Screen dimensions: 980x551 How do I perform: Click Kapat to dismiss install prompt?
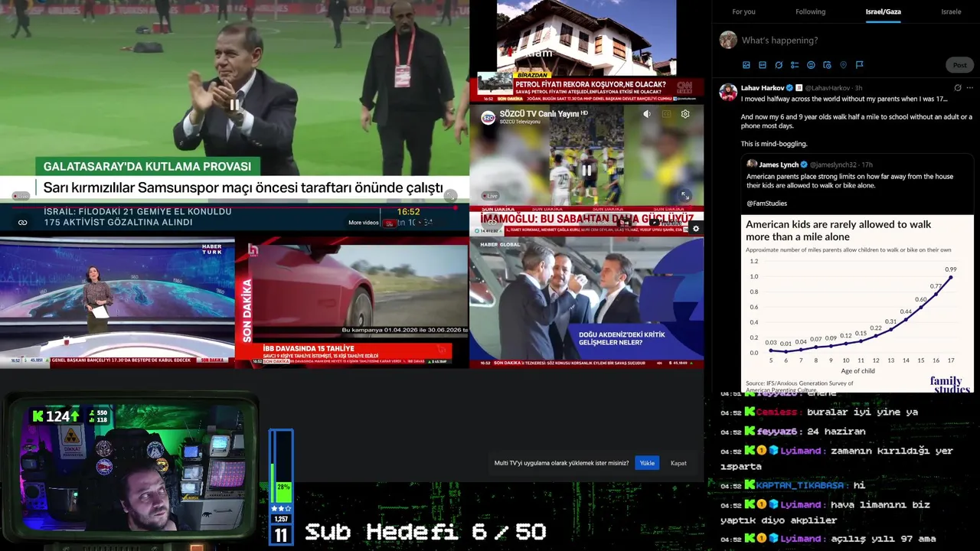(x=678, y=463)
